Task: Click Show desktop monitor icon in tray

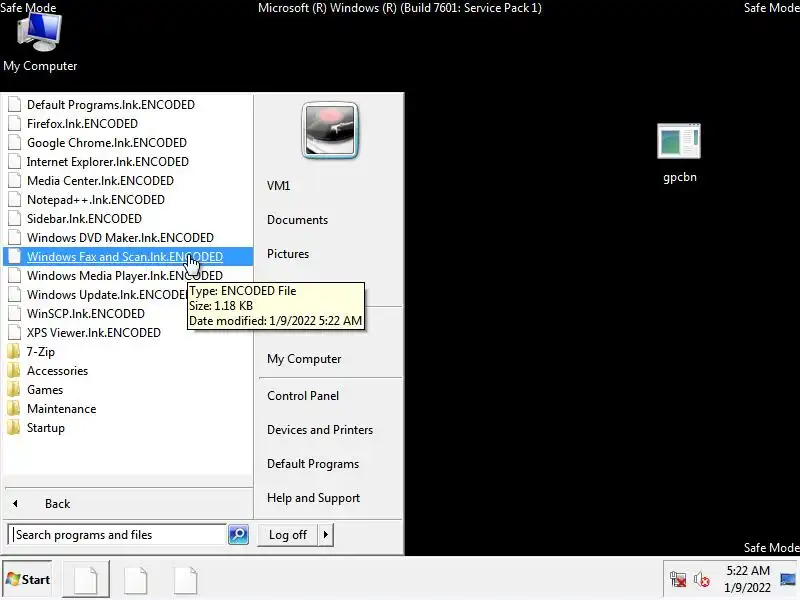Action: pos(788,579)
